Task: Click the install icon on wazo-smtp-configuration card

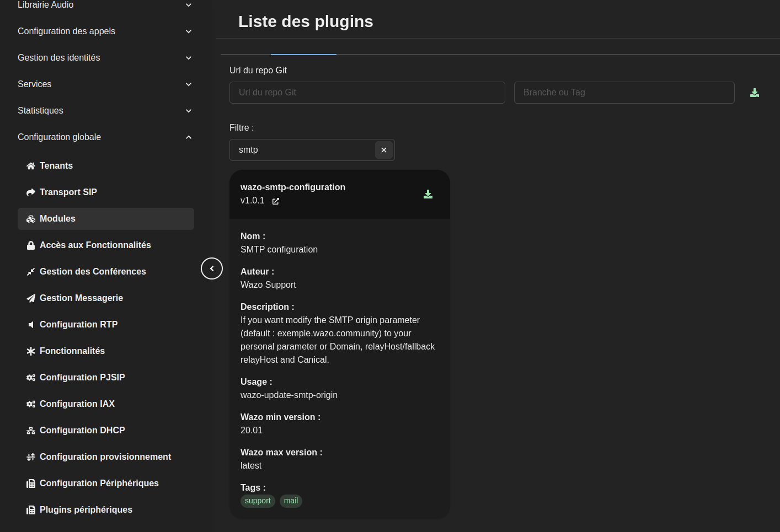Action: (428, 194)
